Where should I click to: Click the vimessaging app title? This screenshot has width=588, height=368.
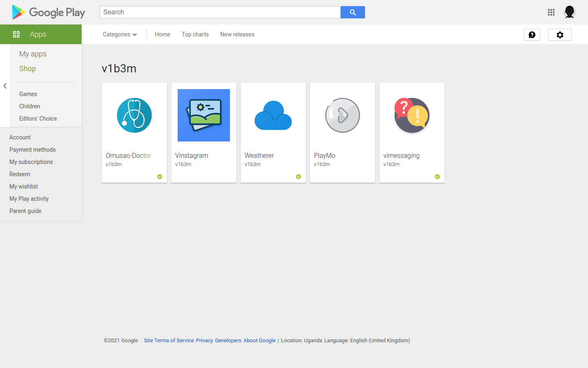coord(401,155)
